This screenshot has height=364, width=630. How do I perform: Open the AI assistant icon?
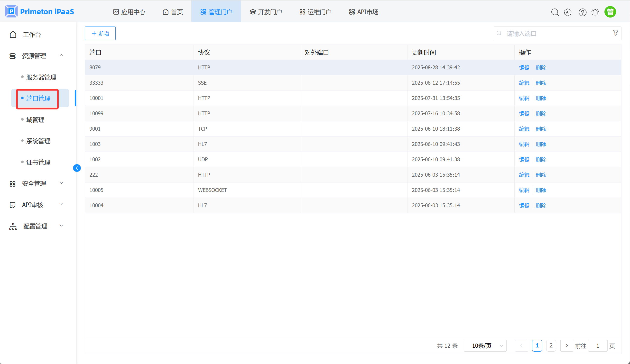pyautogui.click(x=568, y=12)
